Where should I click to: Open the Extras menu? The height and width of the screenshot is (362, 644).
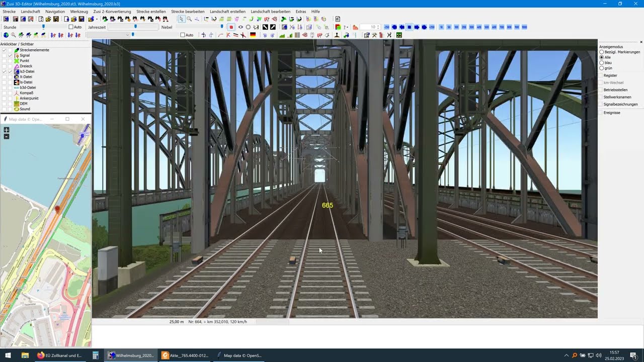[x=301, y=11]
